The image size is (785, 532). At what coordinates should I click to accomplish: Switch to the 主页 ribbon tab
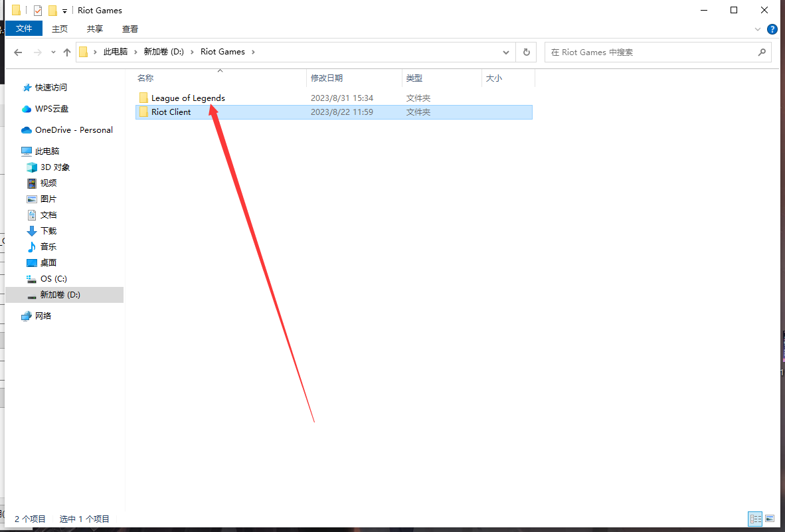[60, 29]
